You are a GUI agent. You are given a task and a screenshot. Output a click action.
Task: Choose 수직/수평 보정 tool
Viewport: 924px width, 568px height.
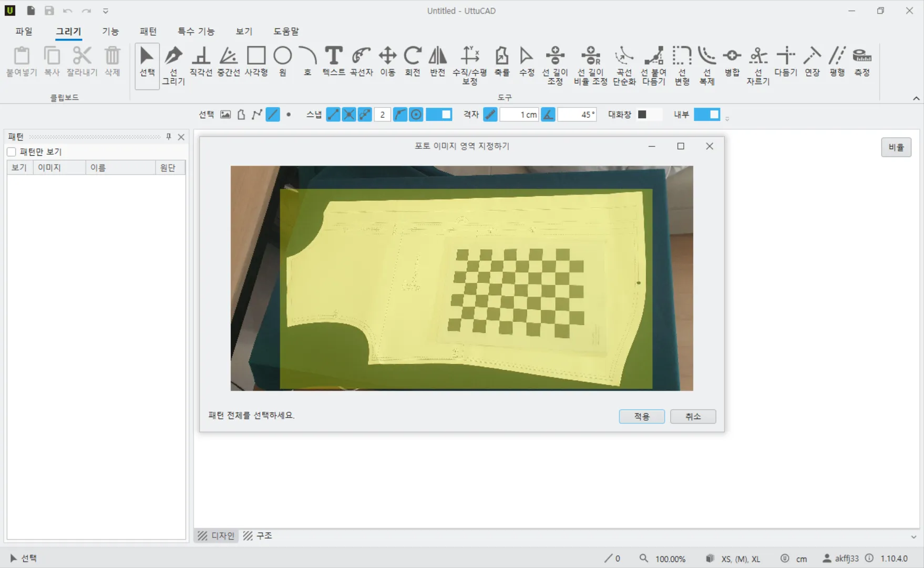470,66
